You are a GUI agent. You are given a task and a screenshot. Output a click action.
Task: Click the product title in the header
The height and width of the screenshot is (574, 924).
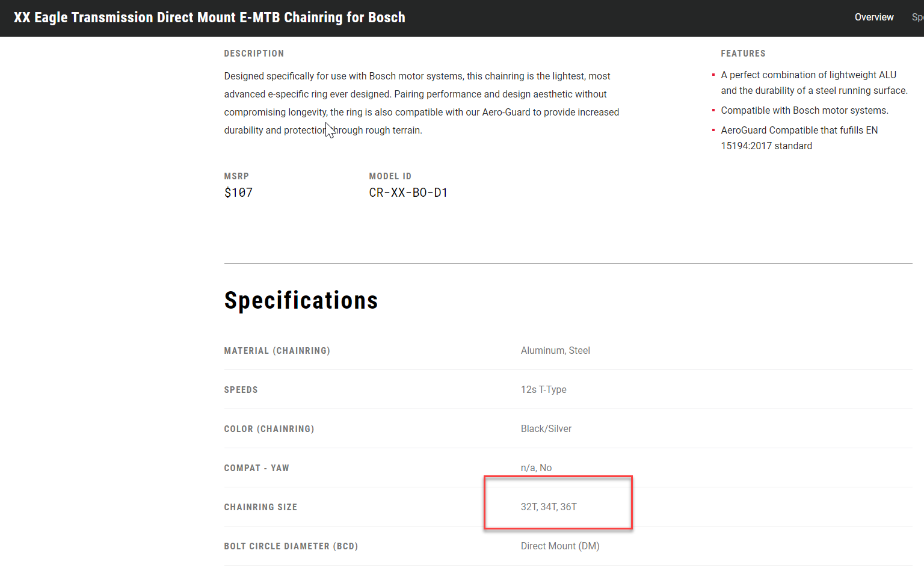coord(209,17)
